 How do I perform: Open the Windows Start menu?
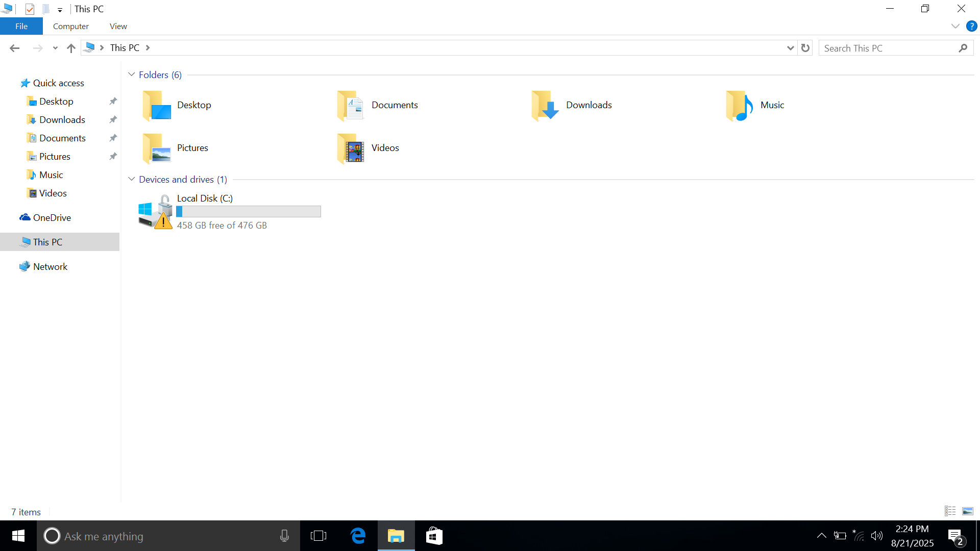pyautogui.click(x=18, y=536)
